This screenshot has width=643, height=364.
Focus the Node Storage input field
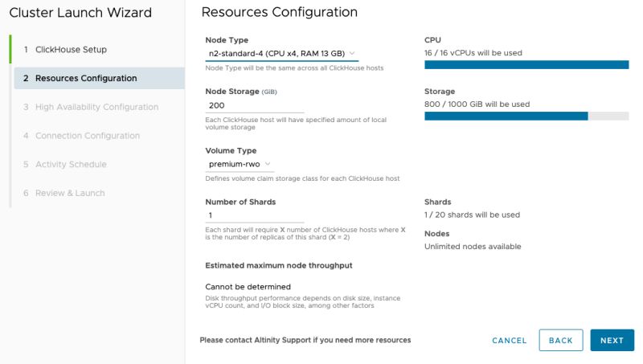tap(255, 105)
